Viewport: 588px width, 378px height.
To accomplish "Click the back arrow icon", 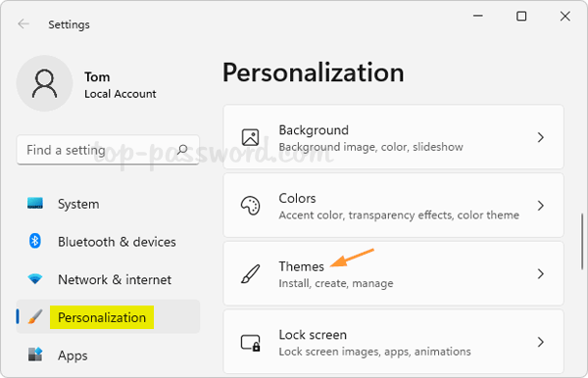I will (24, 24).
